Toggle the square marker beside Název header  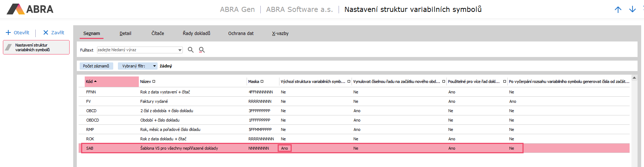pyautogui.click(x=154, y=82)
